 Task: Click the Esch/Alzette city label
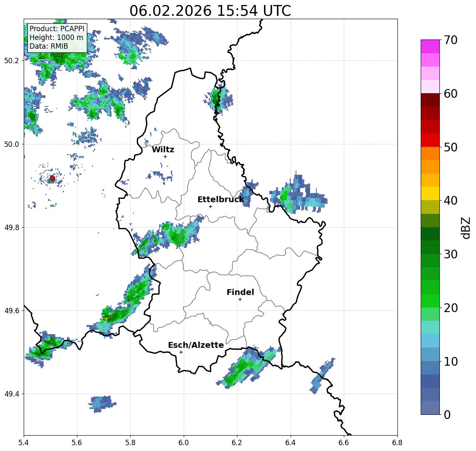[196, 345]
